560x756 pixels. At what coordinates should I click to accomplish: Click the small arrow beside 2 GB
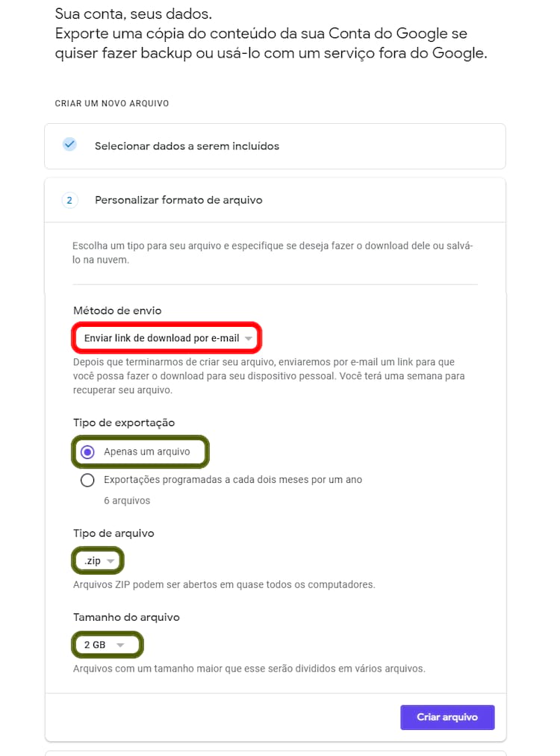click(120, 645)
